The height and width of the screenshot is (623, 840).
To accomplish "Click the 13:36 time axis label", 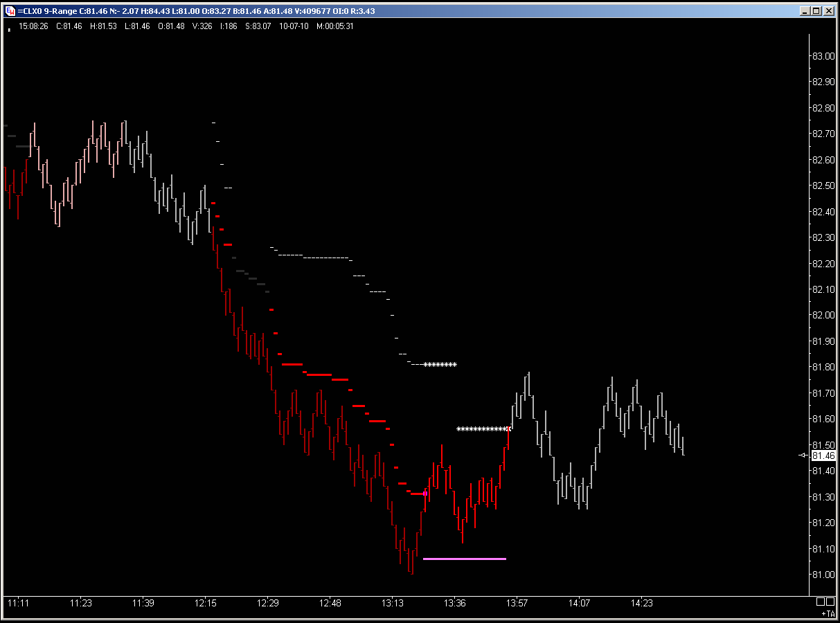I will click(x=455, y=603).
